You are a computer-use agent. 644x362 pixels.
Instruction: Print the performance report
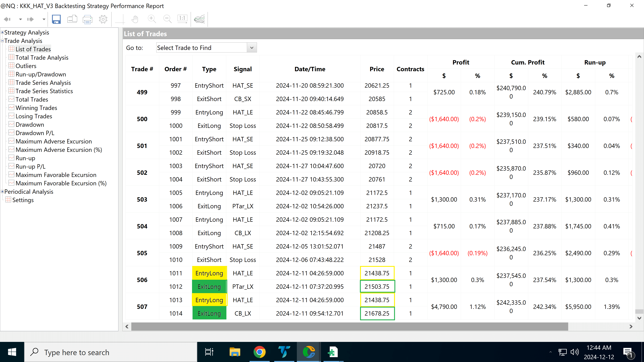tap(88, 19)
